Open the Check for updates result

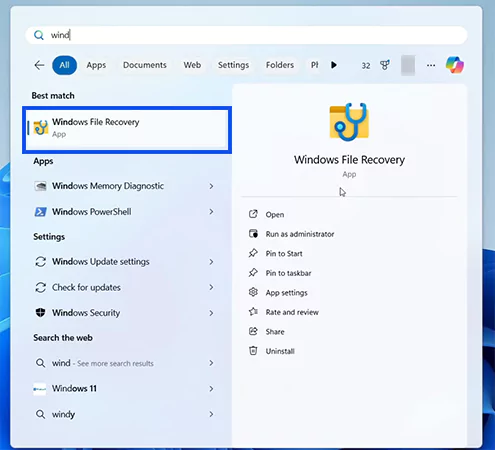click(124, 287)
